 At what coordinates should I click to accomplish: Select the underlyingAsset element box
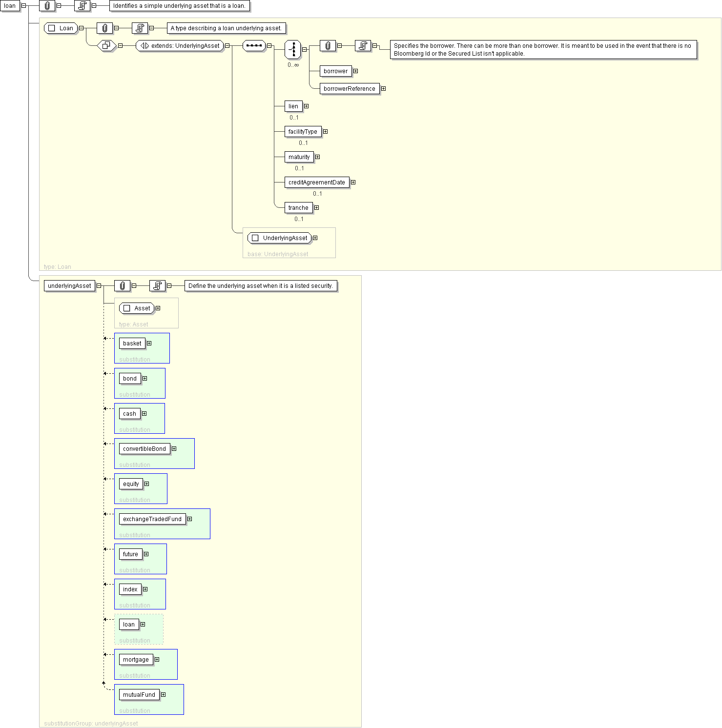coord(69,286)
